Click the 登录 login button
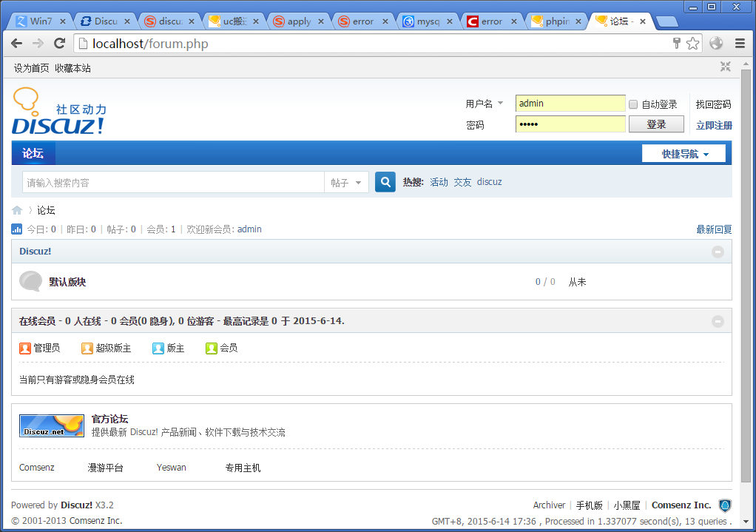This screenshot has height=532, width=756. point(655,124)
